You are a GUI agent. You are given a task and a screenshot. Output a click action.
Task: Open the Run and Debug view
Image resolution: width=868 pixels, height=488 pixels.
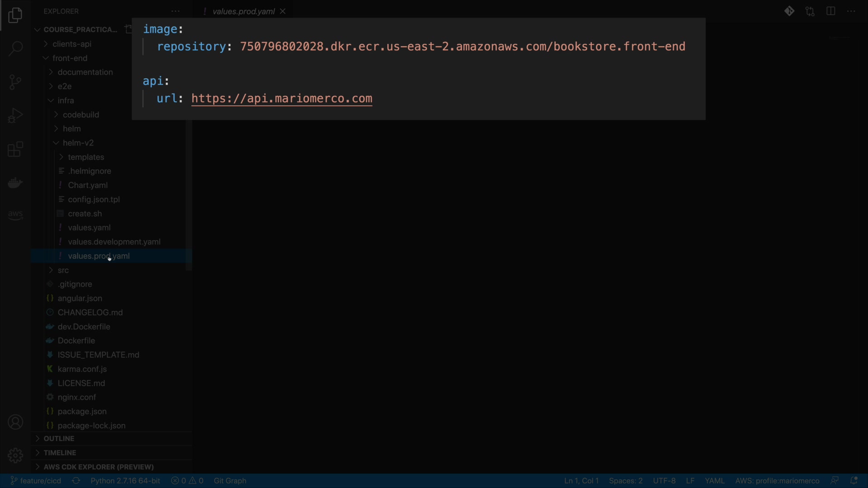(15, 116)
